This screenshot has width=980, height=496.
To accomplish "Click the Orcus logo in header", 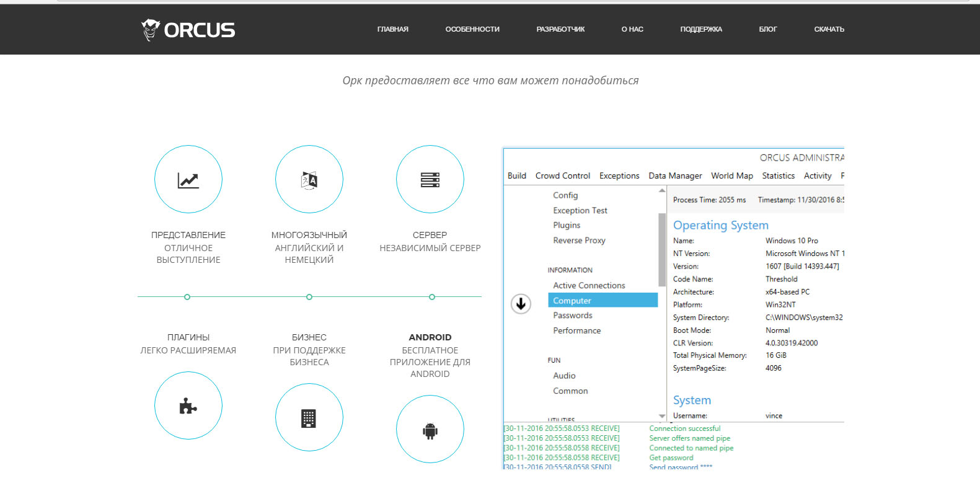I will tap(188, 30).
